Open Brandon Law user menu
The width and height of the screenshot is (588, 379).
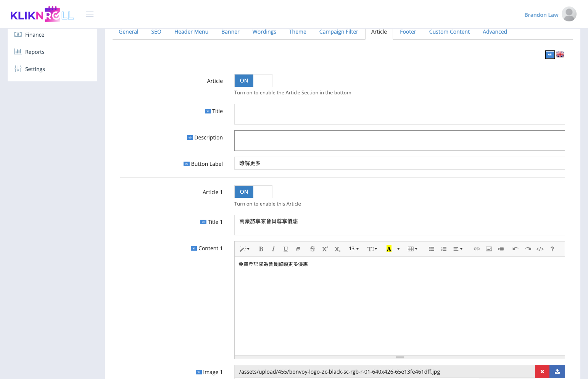pyautogui.click(x=550, y=15)
